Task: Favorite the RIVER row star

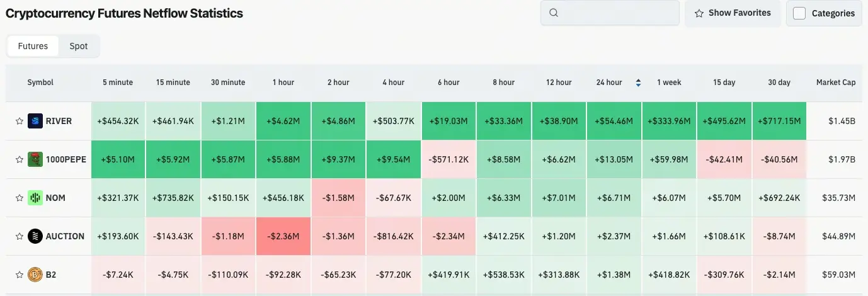Action: (x=20, y=122)
